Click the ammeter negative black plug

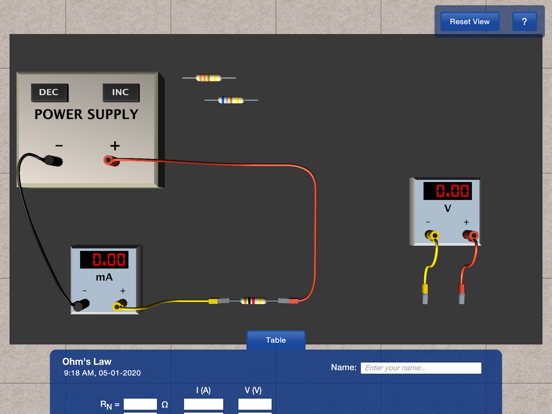81,305
